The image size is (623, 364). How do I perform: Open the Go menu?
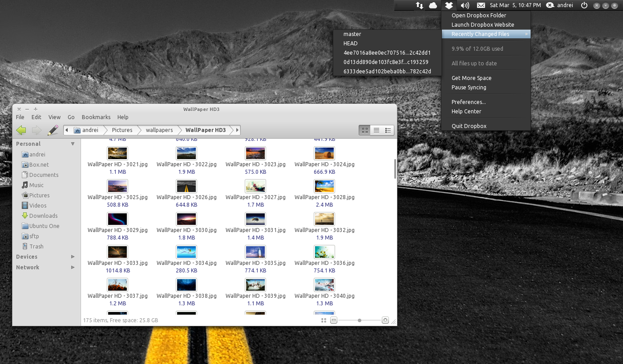pyautogui.click(x=71, y=117)
